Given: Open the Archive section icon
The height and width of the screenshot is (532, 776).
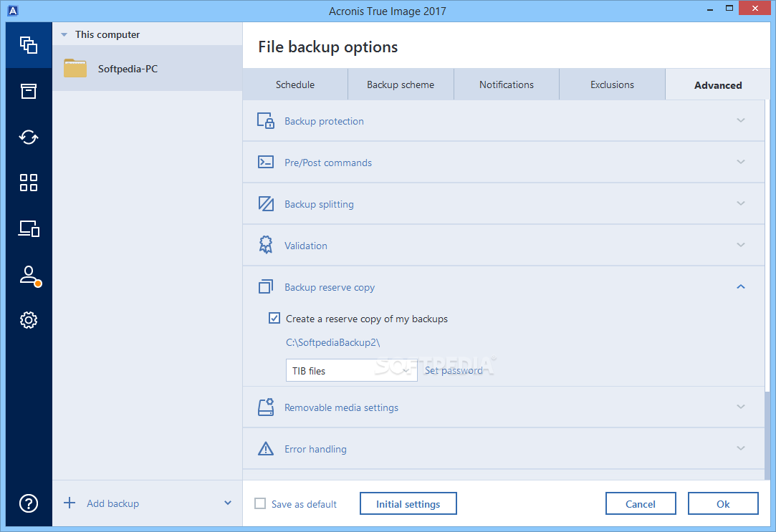Looking at the screenshot, I should coord(29,91).
